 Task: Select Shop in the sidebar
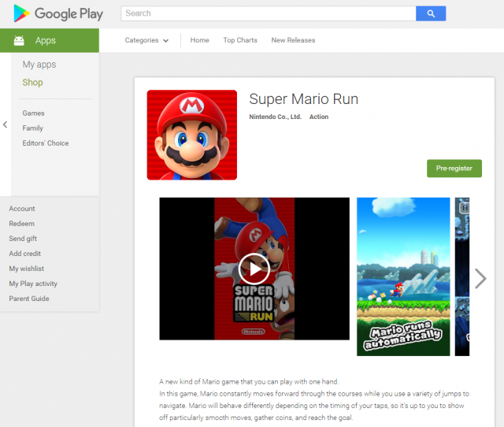tap(32, 82)
